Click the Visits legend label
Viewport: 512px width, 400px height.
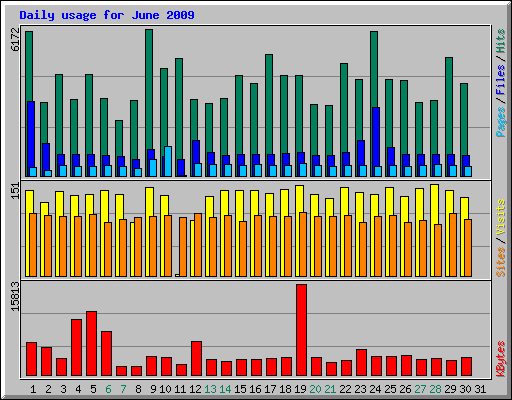tap(501, 218)
